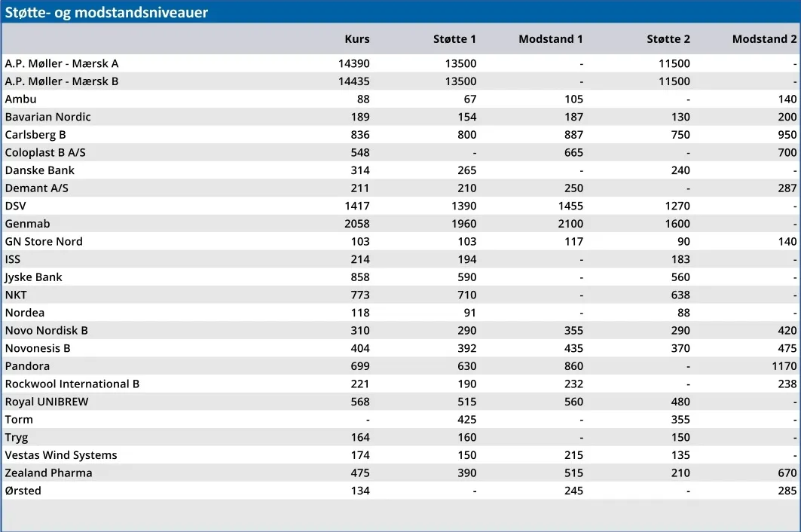The height and width of the screenshot is (532, 801).
Task: Select the Ørsted row label
Action: 23,491
